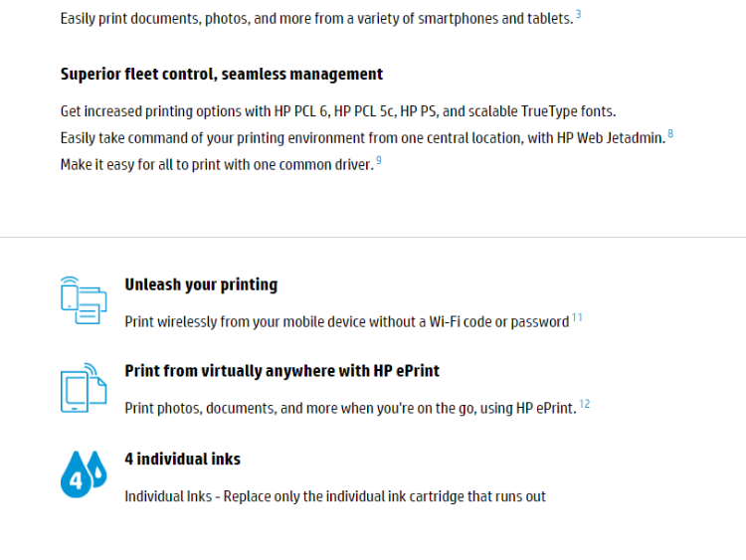Click the Superior fleet control, seamless management heading
The width and height of the screenshot is (746, 560).
click(x=222, y=75)
